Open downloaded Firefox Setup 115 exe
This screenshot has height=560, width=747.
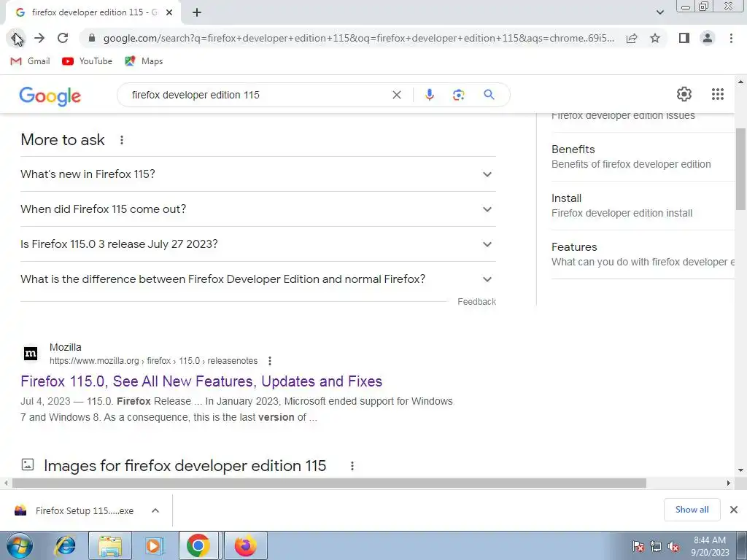76,510
